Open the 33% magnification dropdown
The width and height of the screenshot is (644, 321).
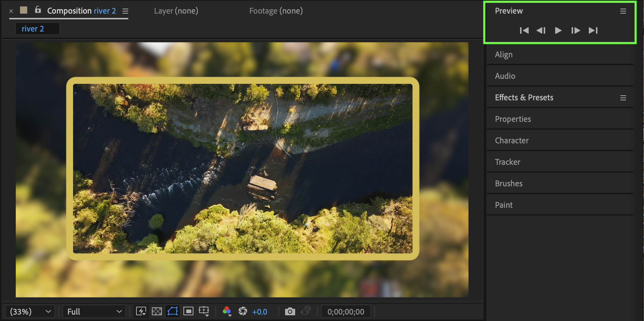[x=30, y=312]
